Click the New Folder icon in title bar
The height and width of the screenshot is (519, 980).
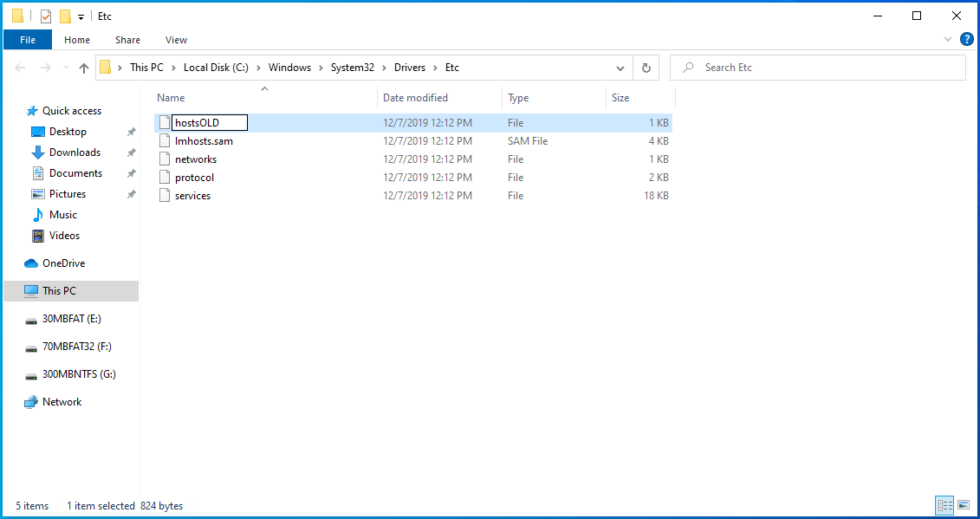click(x=65, y=16)
